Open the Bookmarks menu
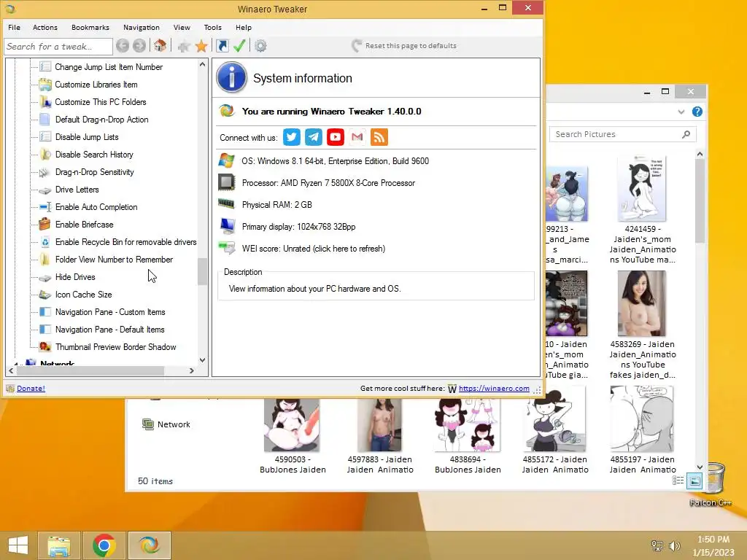 click(90, 28)
